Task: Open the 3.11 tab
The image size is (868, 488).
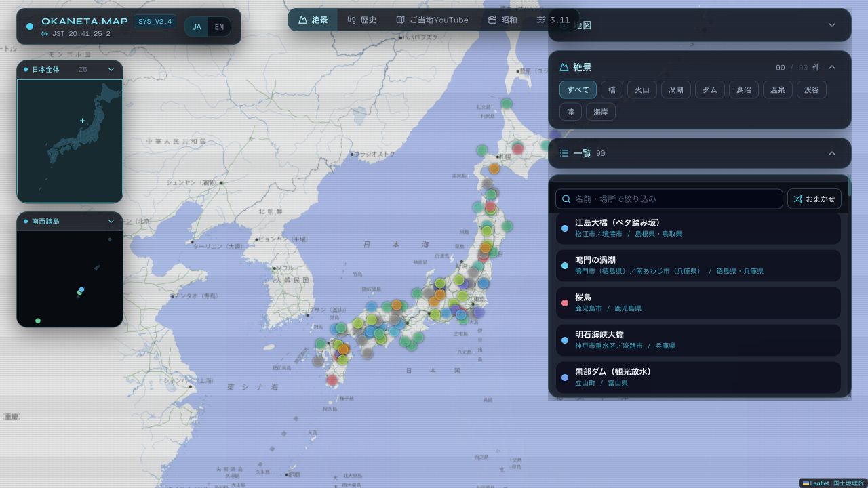Action: pyautogui.click(x=553, y=20)
